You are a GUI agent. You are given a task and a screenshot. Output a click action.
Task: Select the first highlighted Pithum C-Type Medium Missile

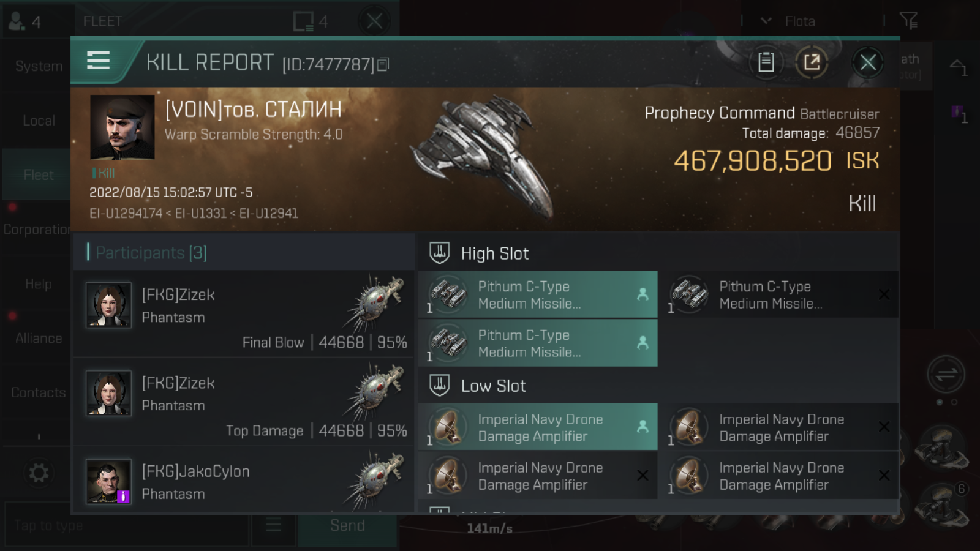coord(538,294)
